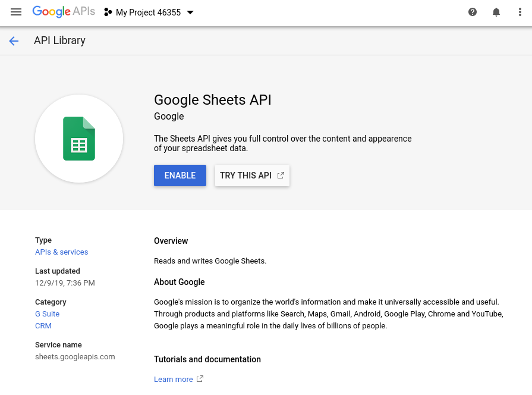Open the hamburger navigation menu
The image size is (532, 395).
click(16, 12)
